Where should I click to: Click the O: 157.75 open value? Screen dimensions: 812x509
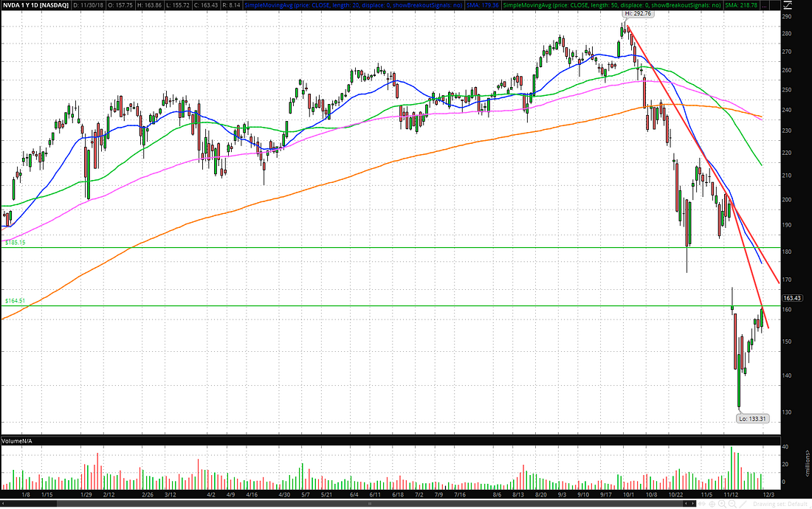coord(120,5)
